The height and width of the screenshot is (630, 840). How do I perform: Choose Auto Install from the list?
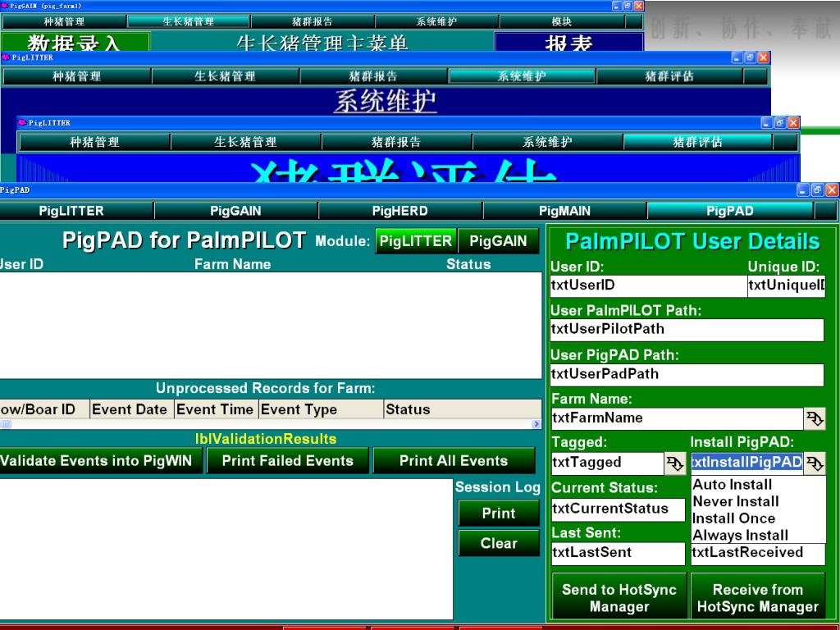733,484
